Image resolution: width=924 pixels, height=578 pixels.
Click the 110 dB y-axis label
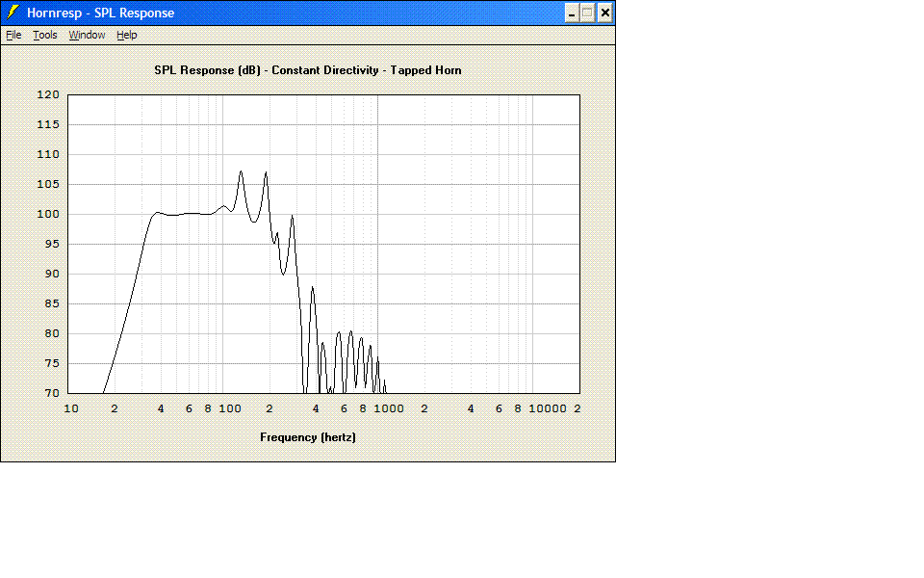pos(48,154)
